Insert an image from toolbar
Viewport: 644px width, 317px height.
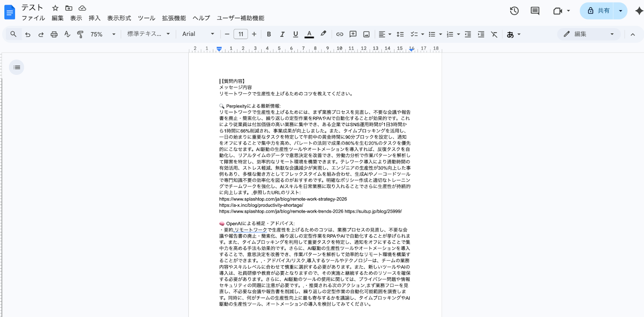click(366, 34)
